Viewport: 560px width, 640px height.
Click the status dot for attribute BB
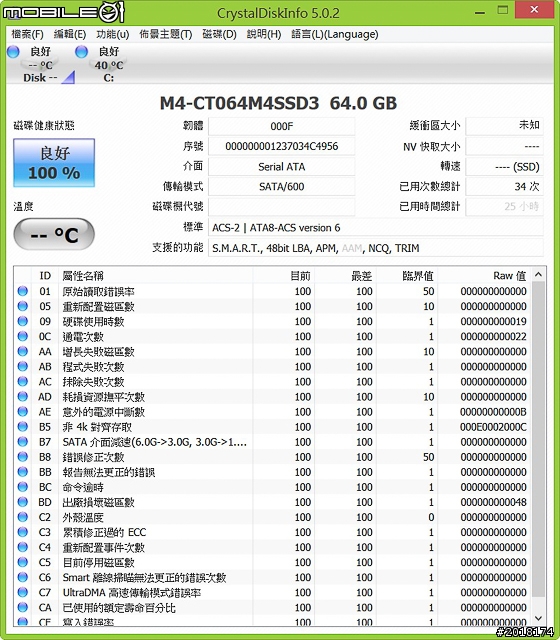click(x=23, y=472)
